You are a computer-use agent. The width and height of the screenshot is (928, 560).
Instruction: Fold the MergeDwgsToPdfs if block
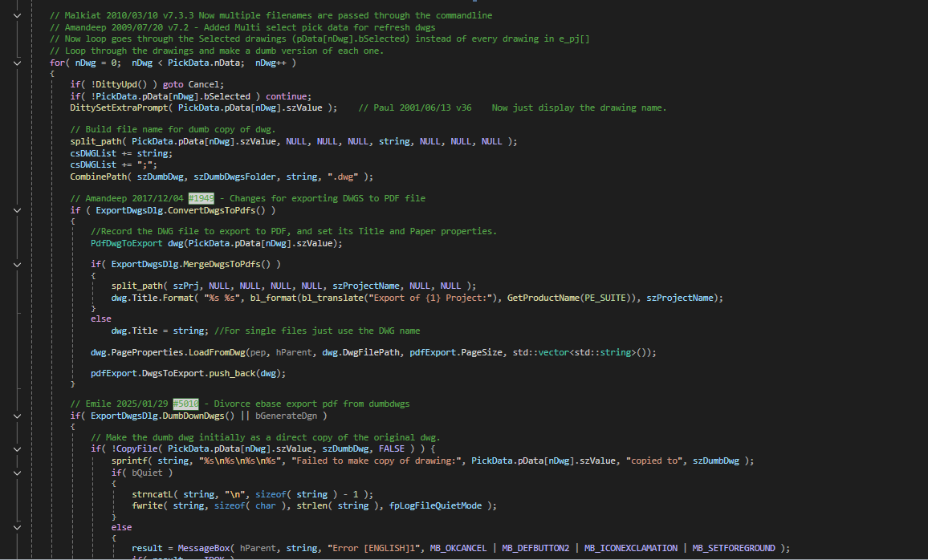[17, 265]
